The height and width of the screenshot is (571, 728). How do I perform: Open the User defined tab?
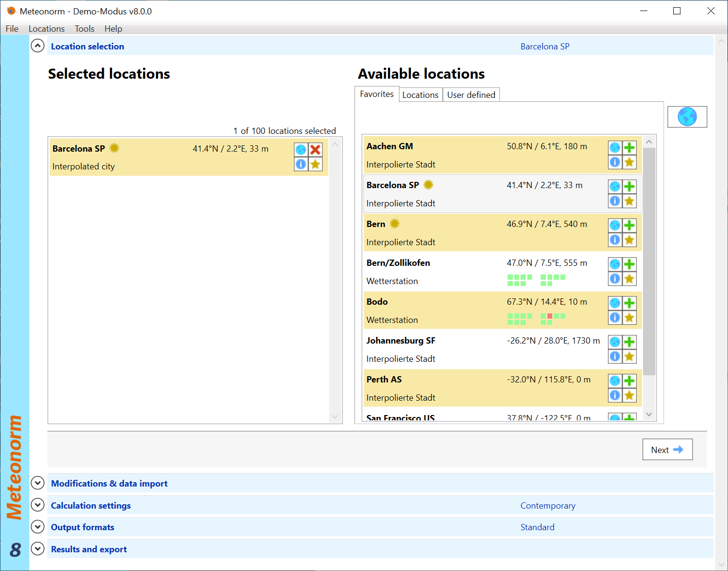(471, 95)
